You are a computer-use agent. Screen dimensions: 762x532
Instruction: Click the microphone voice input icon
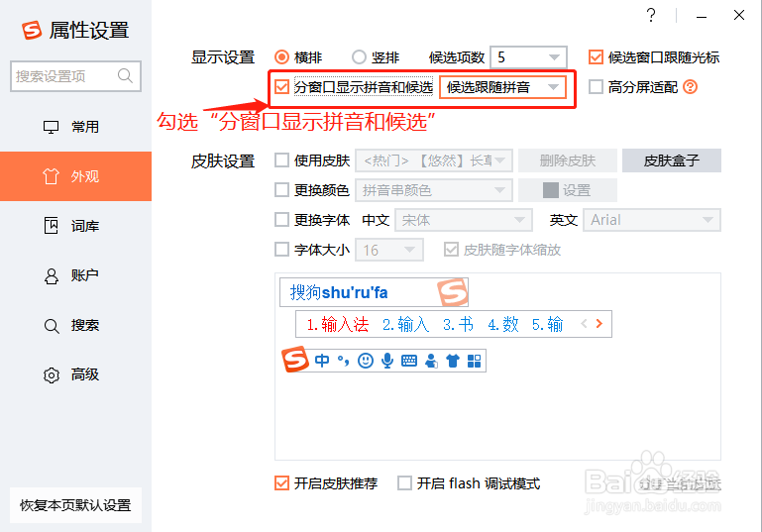click(x=387, y=361)
